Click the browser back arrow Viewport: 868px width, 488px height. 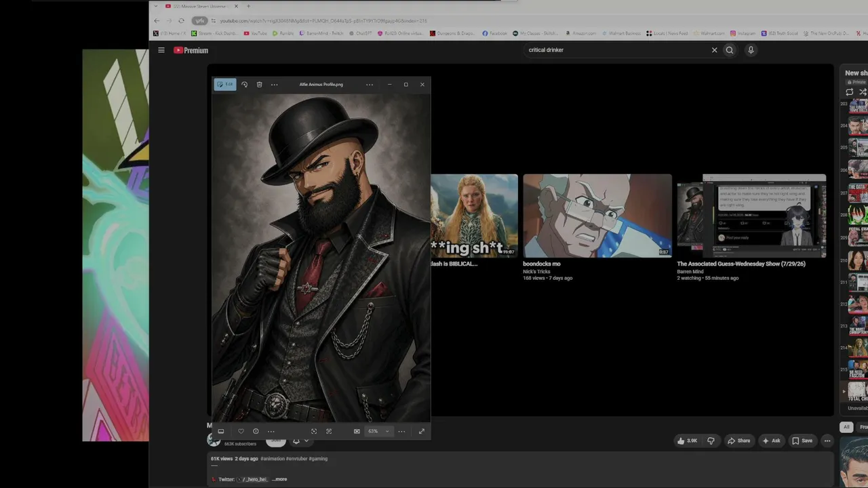click(157, 21)
